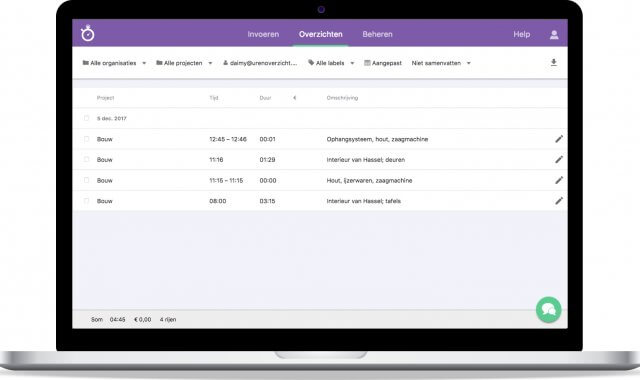Click the time 08:00

[218, 201]
